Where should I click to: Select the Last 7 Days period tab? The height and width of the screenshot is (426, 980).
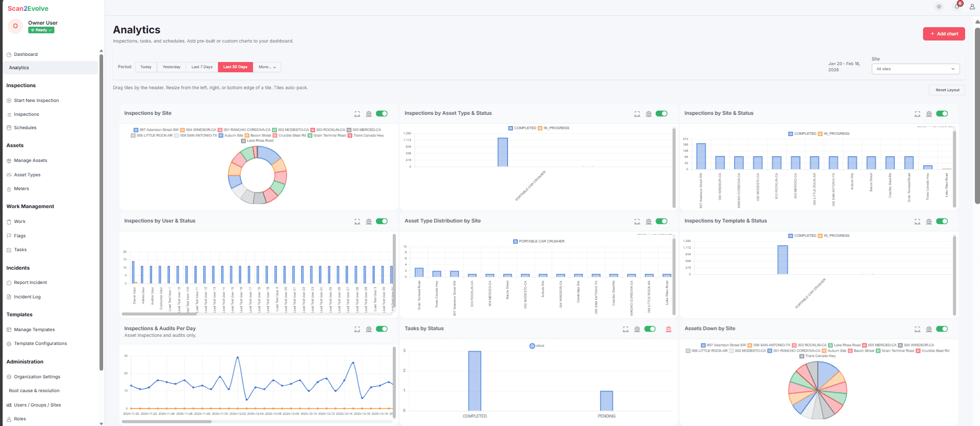point(202,67)
